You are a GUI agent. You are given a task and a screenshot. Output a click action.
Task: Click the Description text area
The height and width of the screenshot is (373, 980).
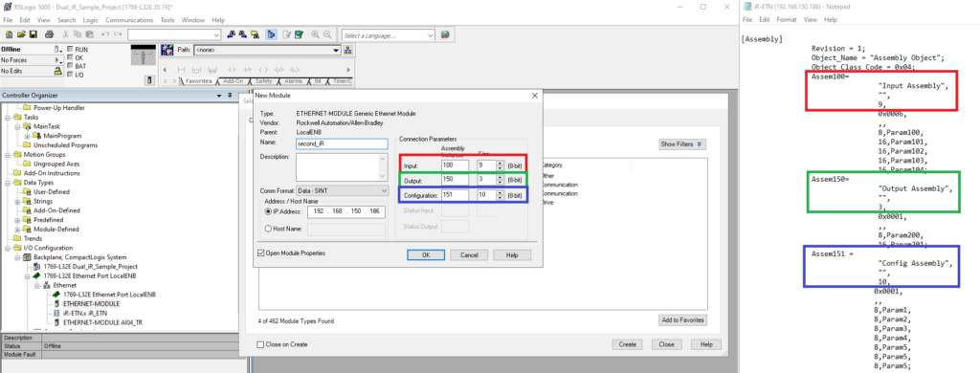[x=342, y=167]
